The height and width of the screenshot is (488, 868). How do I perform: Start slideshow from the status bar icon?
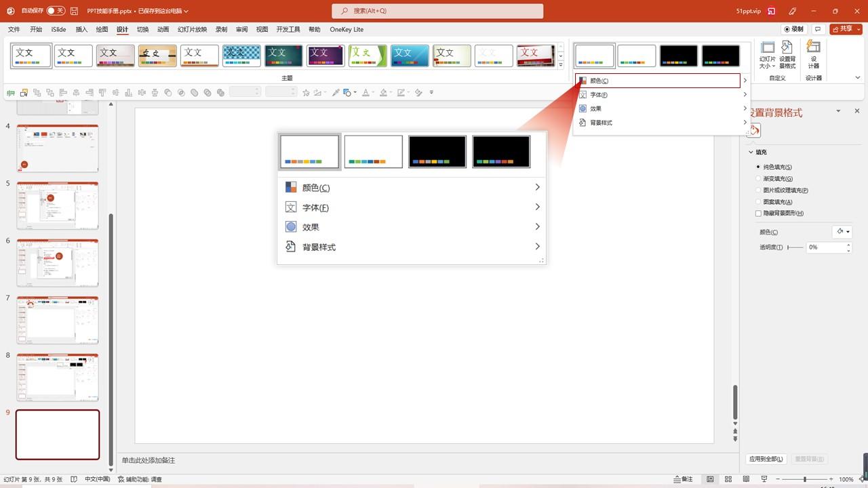click(764, 479)
